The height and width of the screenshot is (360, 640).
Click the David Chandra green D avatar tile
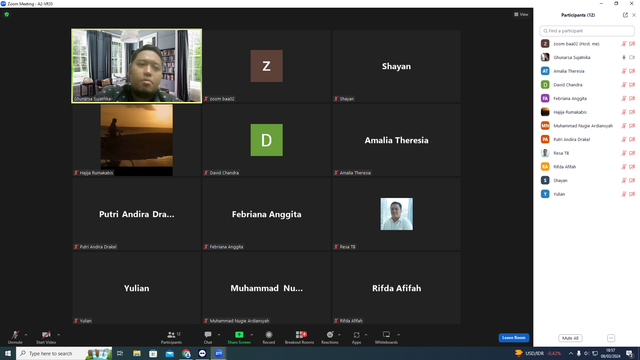267,140
